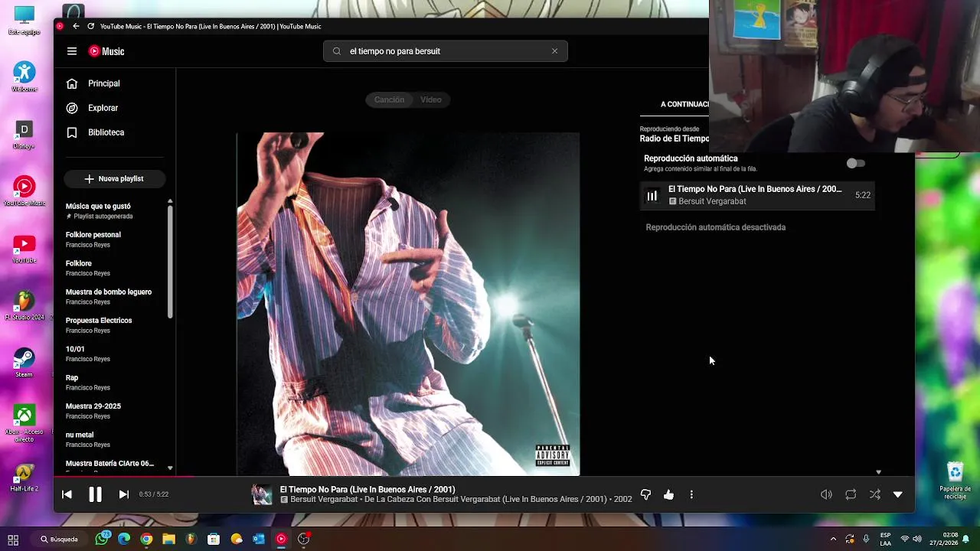980x551 pixels.
Task: Click the search magnifier icon
Action: [x=337, y=51]
